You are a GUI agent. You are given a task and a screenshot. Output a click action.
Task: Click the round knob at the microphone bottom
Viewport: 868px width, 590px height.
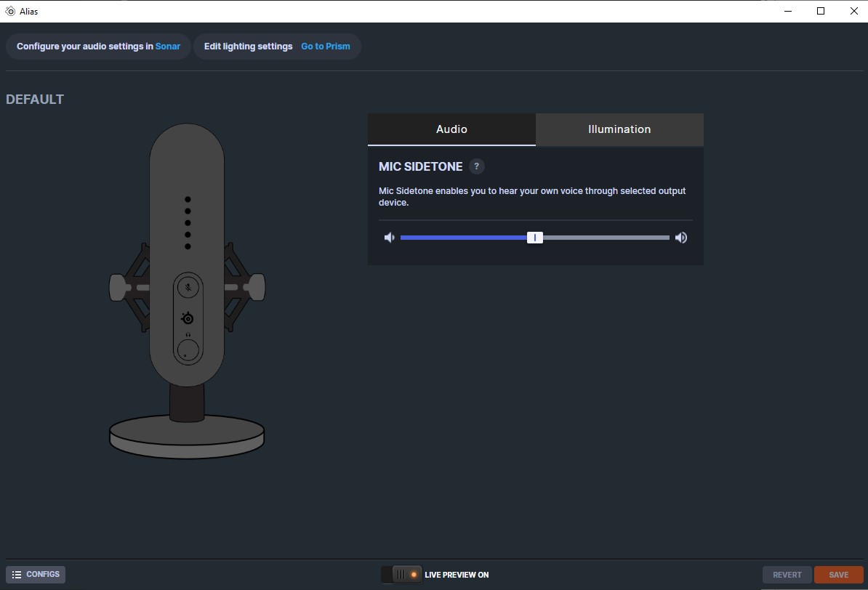tap(187, 351)
